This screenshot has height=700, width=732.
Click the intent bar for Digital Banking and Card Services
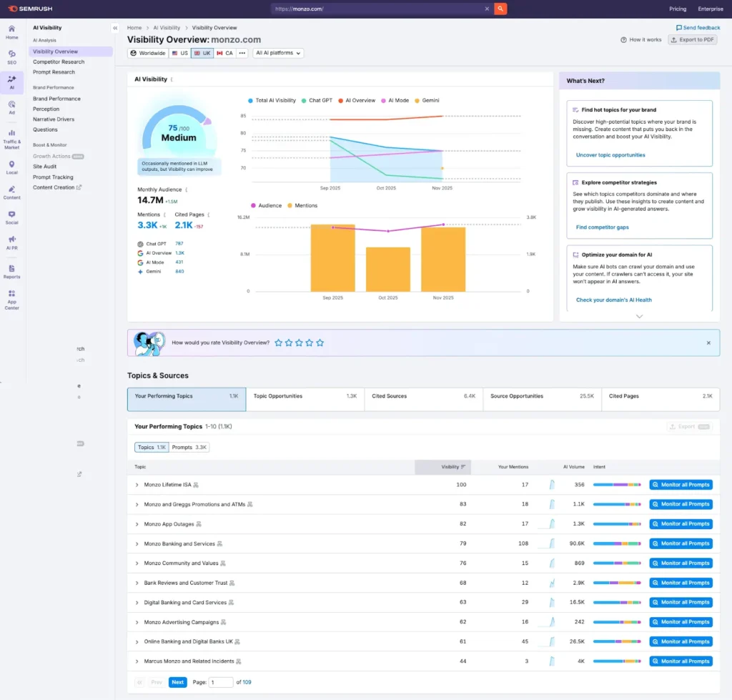[617, 603]
